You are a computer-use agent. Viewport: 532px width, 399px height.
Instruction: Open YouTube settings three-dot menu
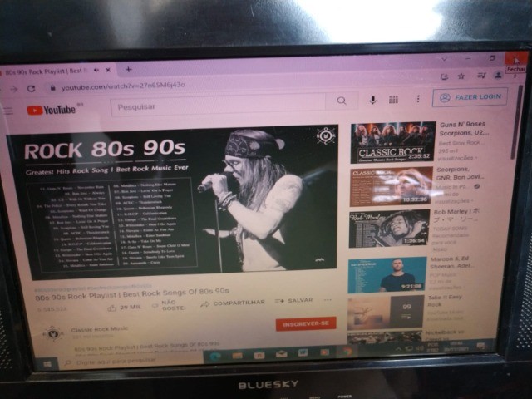tap(418, 99)
